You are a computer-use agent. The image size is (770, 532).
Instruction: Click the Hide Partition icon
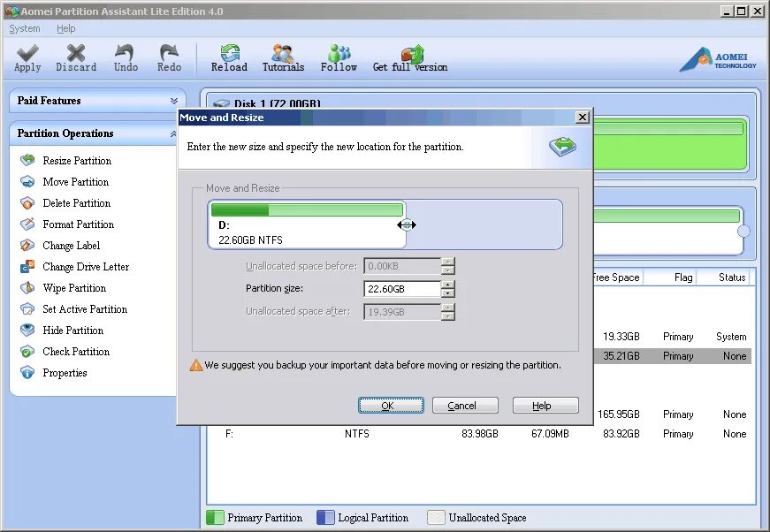27,330
